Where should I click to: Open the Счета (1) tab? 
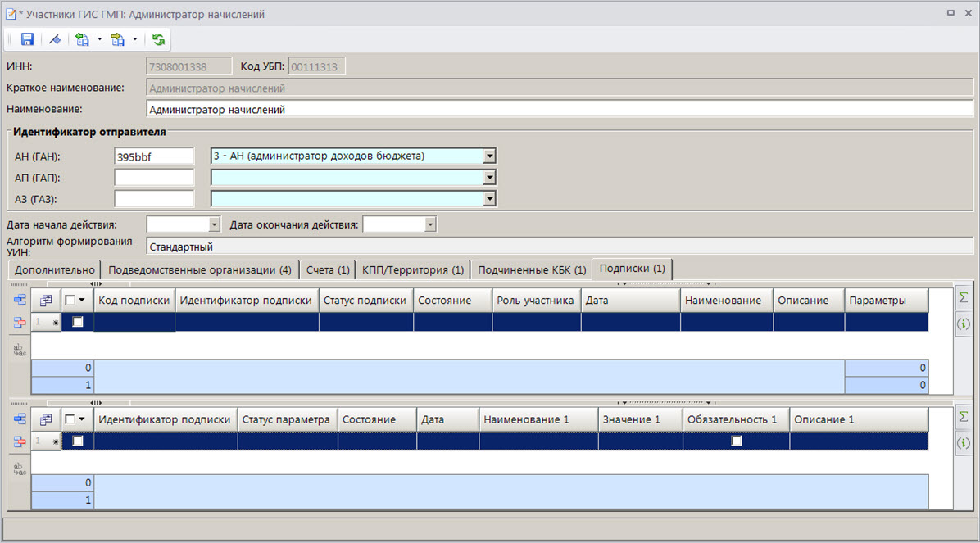pos(328,269)
